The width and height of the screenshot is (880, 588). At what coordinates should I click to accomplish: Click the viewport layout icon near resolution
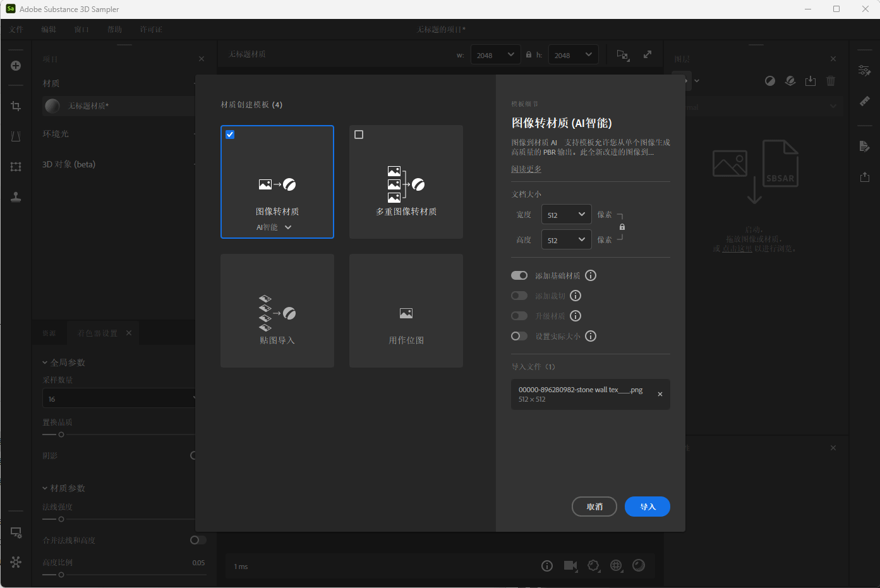623,55
